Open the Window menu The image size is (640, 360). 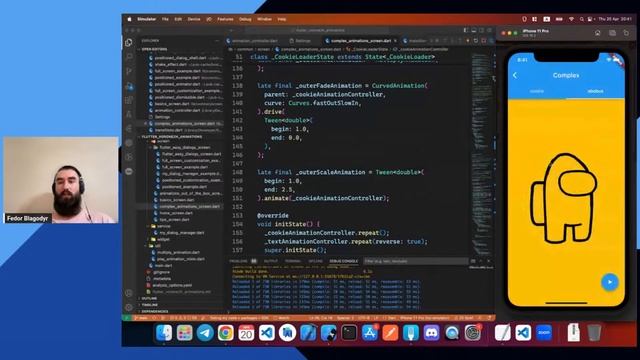264,19
